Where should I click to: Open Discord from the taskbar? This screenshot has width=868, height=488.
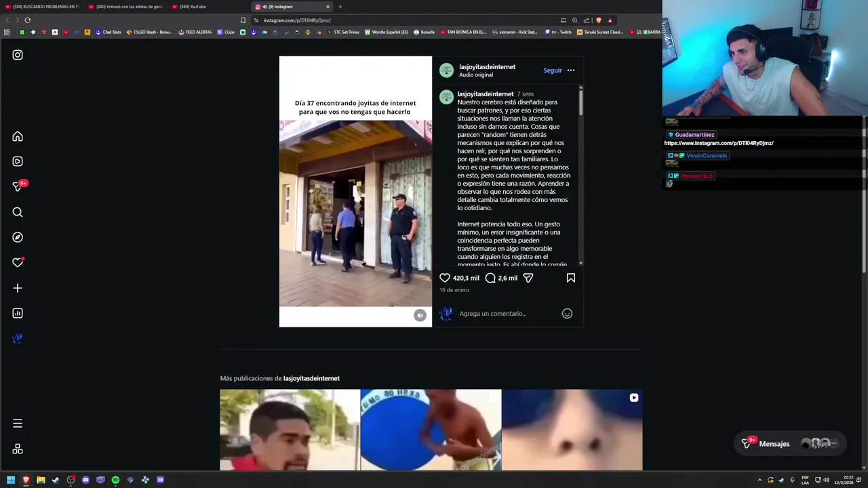click(85, 480)
